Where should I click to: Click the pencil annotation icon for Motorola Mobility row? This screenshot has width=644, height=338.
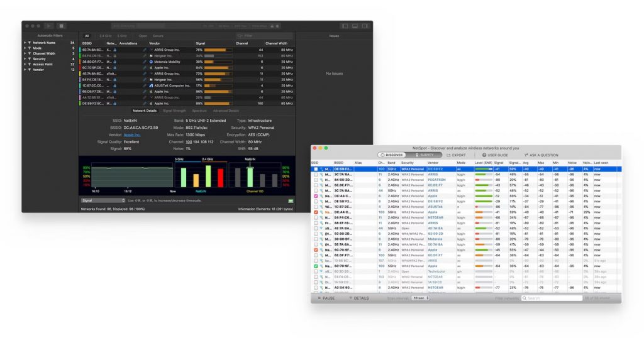click(145, 62)
